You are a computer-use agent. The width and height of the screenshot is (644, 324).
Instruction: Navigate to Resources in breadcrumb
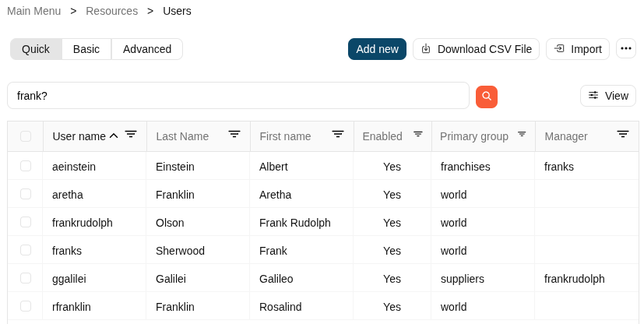pos(111,11)
